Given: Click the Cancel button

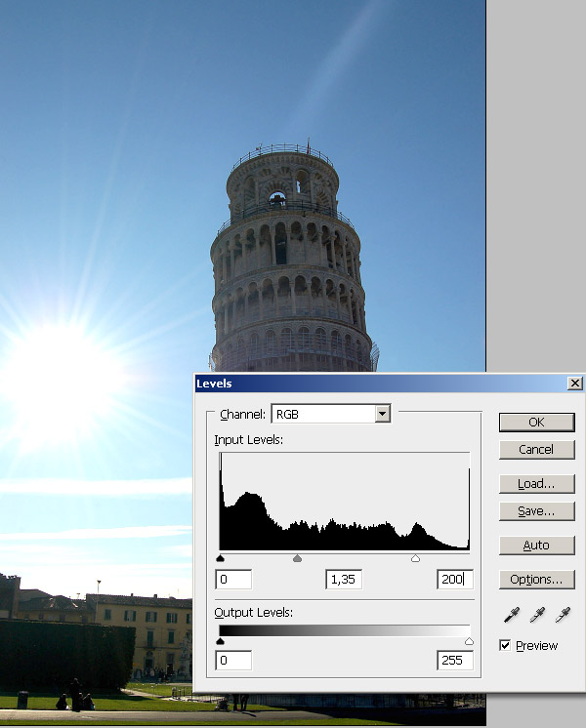Looking at the screenshot, I should tap(537, 450).
